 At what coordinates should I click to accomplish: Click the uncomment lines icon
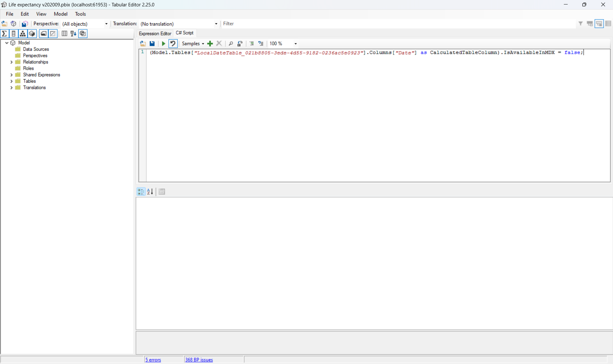point(261,43)
